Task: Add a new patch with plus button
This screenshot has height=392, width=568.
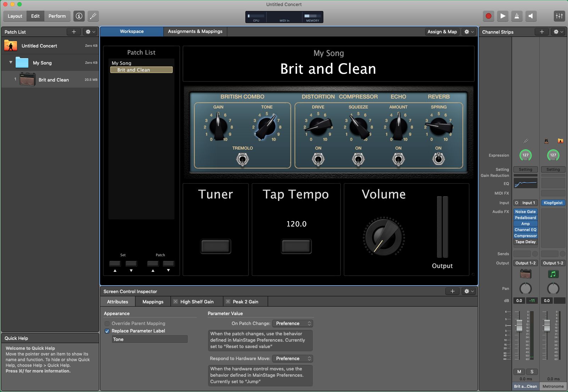Action: [74, 32]
